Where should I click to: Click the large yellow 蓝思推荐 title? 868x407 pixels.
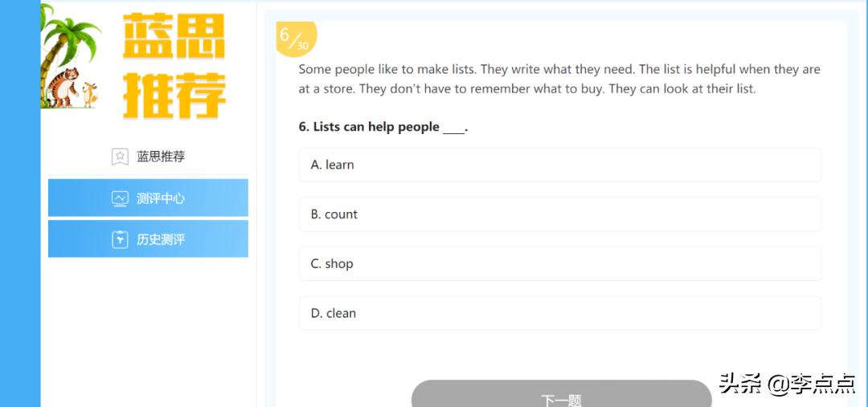click(x=174, y=67)
